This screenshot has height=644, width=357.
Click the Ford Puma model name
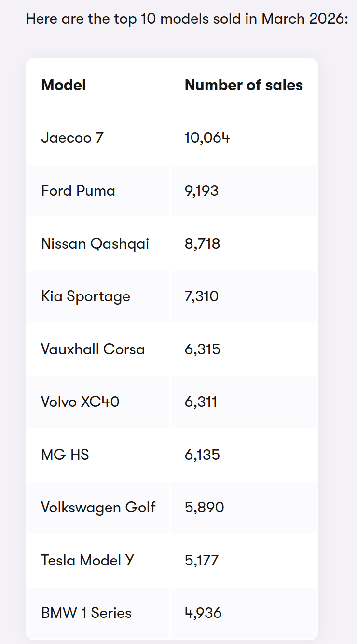(x=78, y=191)
